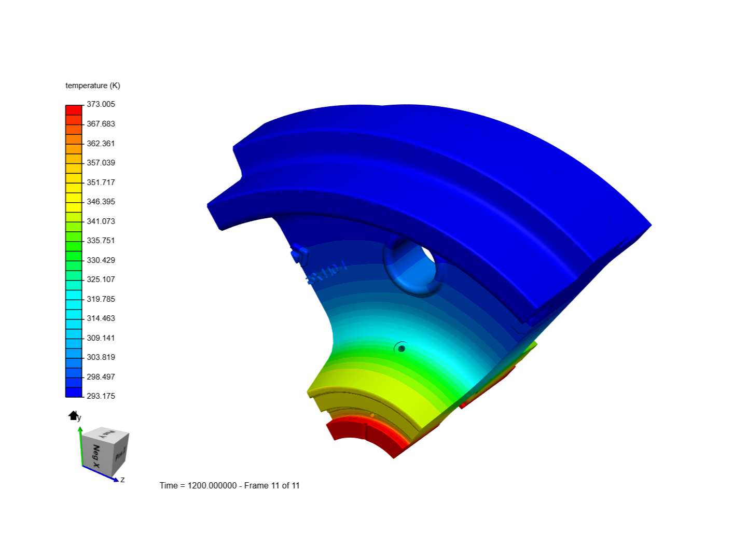Click the legend value 357.039
Viewport: 747px width, 560px height.
(x=101, y=163)
